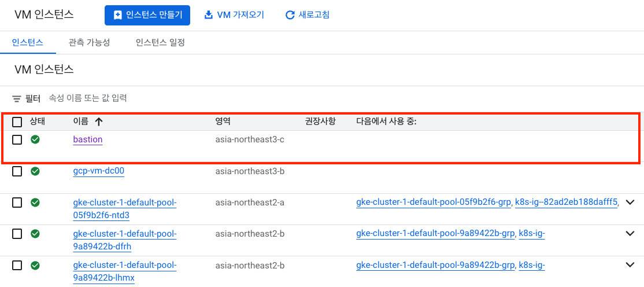Click asia-northeast2-b zone in the lhmx row

250,265
